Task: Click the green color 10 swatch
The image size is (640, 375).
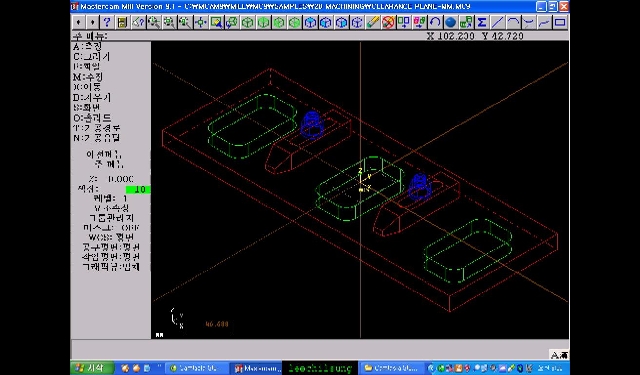Action: pos(138,190)
